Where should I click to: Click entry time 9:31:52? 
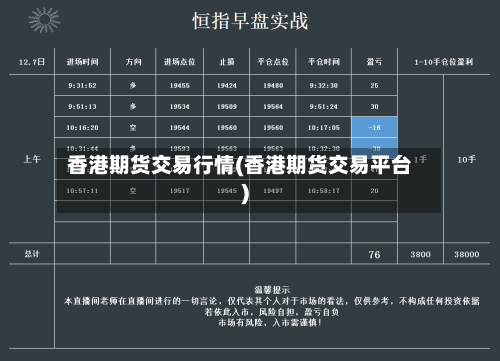tap(82, 86)
